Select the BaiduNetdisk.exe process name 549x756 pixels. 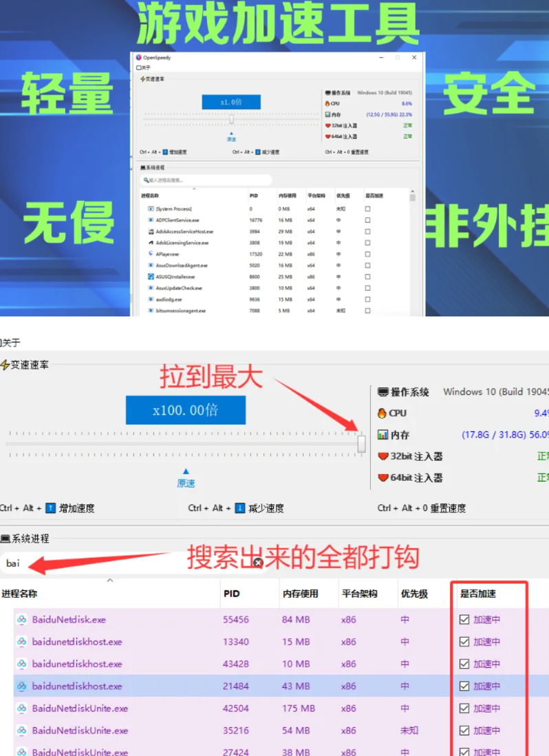click(x=69, y=620)
